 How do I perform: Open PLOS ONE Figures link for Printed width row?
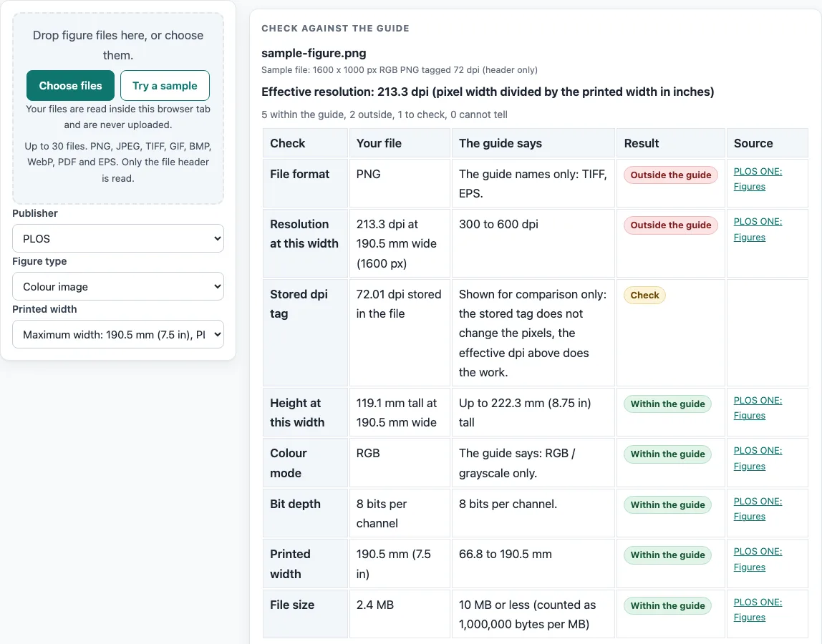pos(758,559)
